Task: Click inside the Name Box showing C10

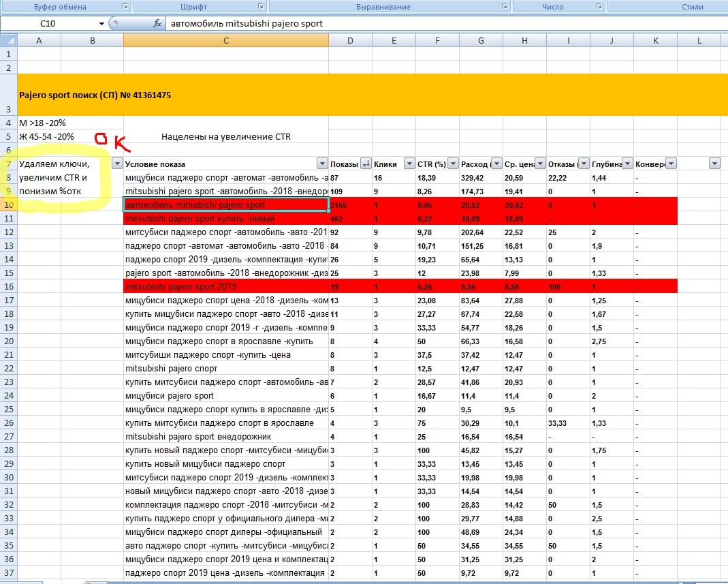Action: pyautogui.click(x=48, y=24)
